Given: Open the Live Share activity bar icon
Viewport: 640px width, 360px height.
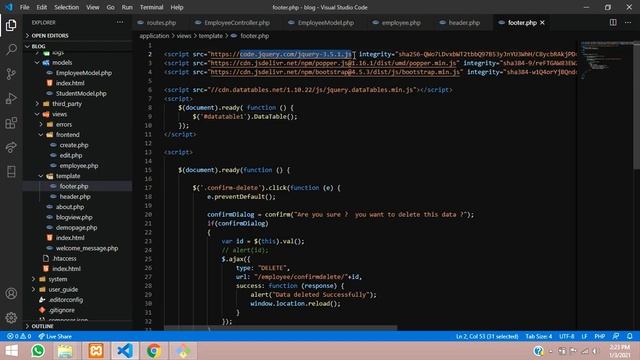Looking at the screenshot, I should click(11, 147).
